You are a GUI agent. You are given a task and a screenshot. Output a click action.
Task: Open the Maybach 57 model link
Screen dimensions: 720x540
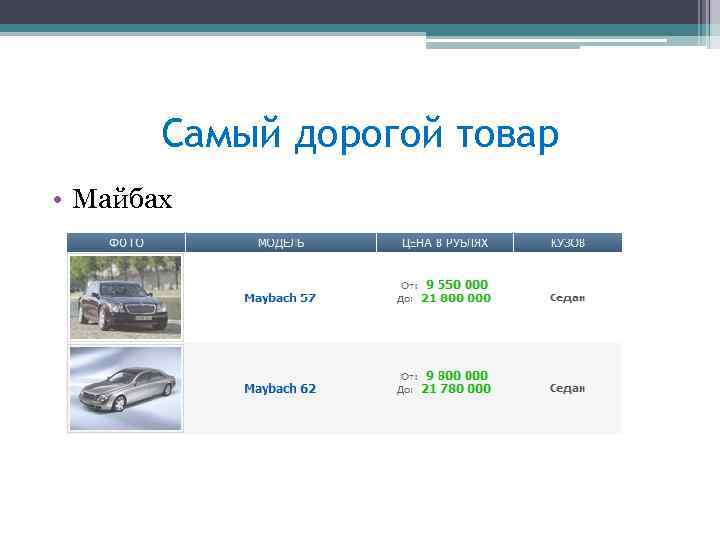(280, 298)
